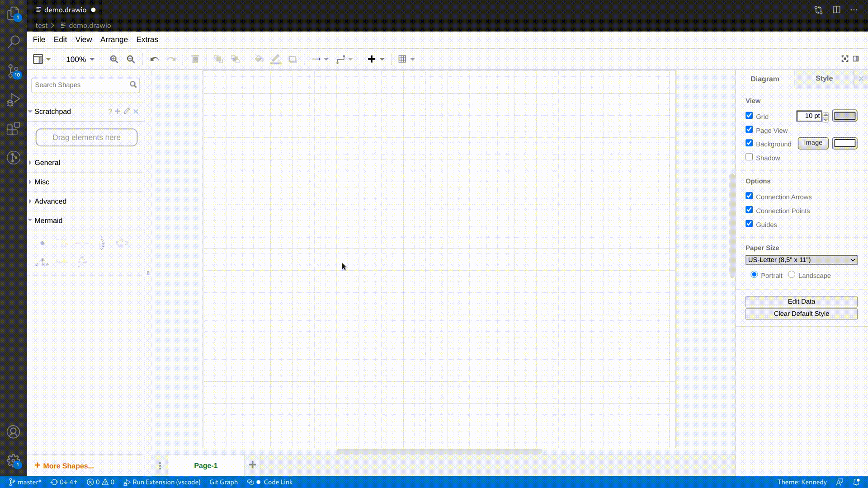Switch to the Style tab
This screenshot has height=488, width=868.
tap(824, 78)
